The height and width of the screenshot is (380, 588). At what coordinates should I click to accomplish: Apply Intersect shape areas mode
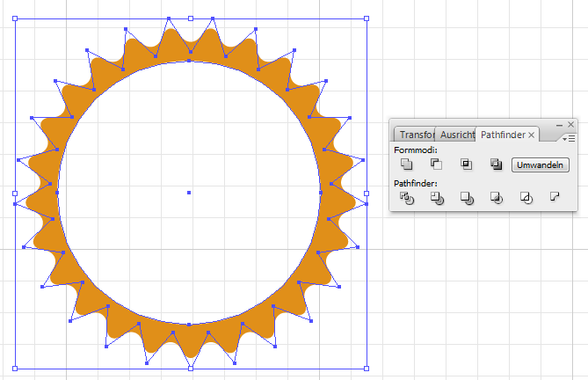[466, 164]
